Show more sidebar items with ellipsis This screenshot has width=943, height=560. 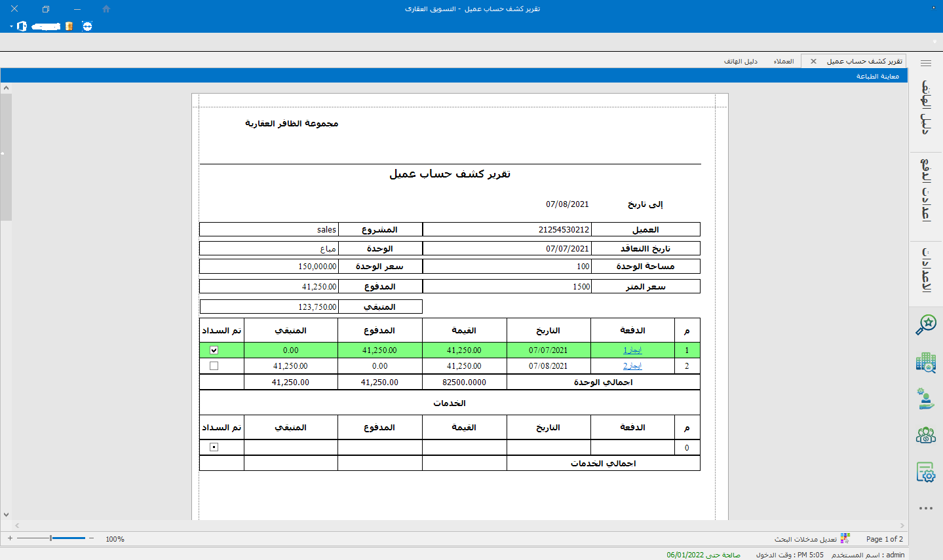[925, 508]
